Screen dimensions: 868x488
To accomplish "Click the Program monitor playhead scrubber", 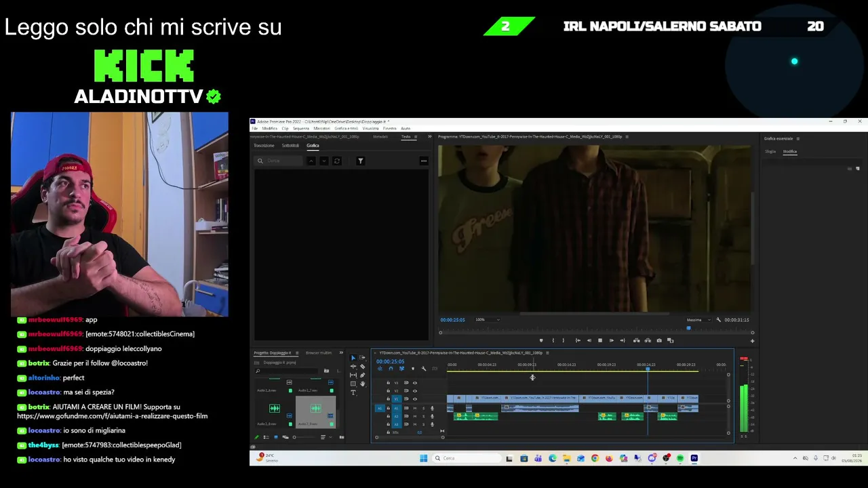I will point(689,328).
